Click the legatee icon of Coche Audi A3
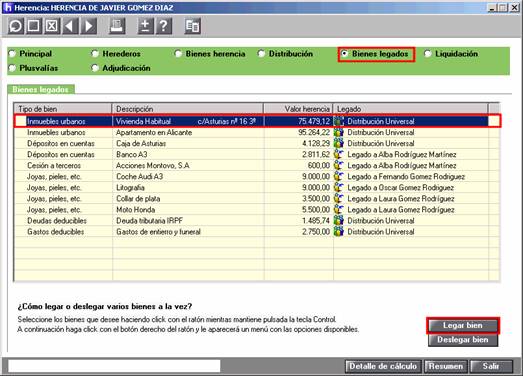 339,176
